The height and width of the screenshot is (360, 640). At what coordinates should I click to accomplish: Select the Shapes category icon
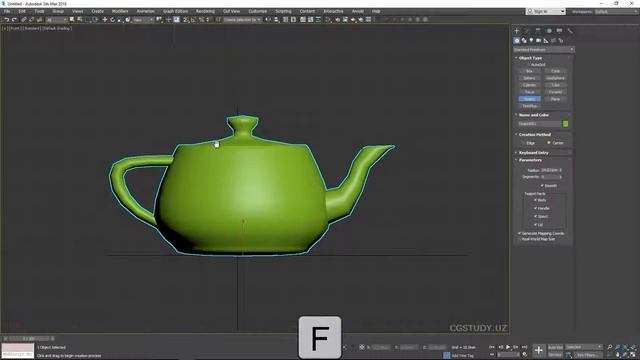524,40
